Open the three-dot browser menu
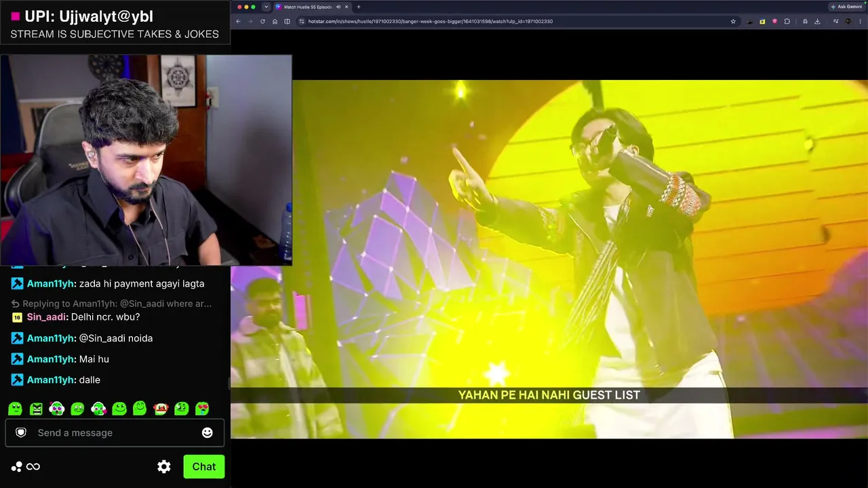Viewport: 868px width, 488px height. [860, 21]
